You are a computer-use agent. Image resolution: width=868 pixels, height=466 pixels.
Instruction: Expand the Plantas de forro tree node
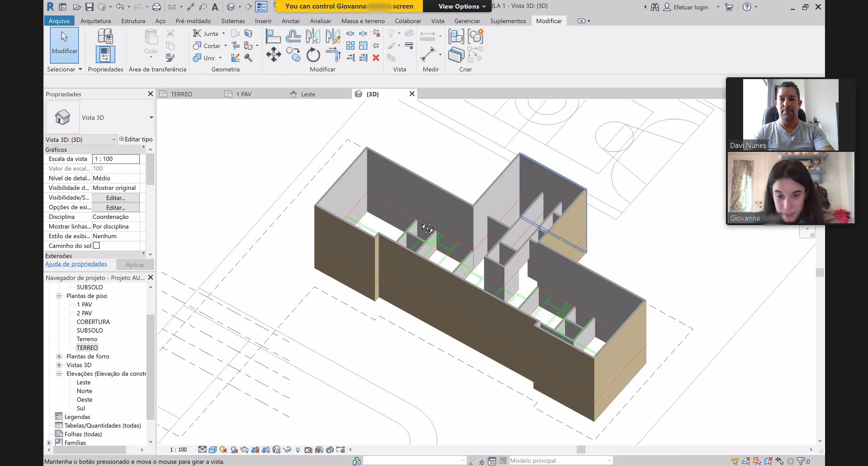tap(59, 356)
